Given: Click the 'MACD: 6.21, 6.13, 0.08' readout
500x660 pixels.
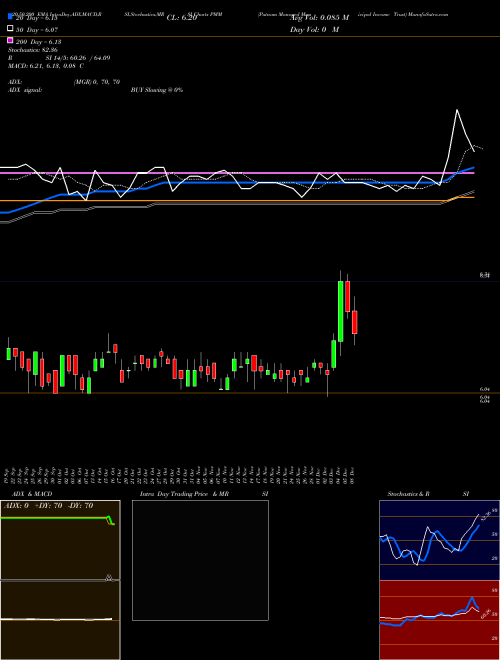Looking at the screenshot, I should point(45,66).
